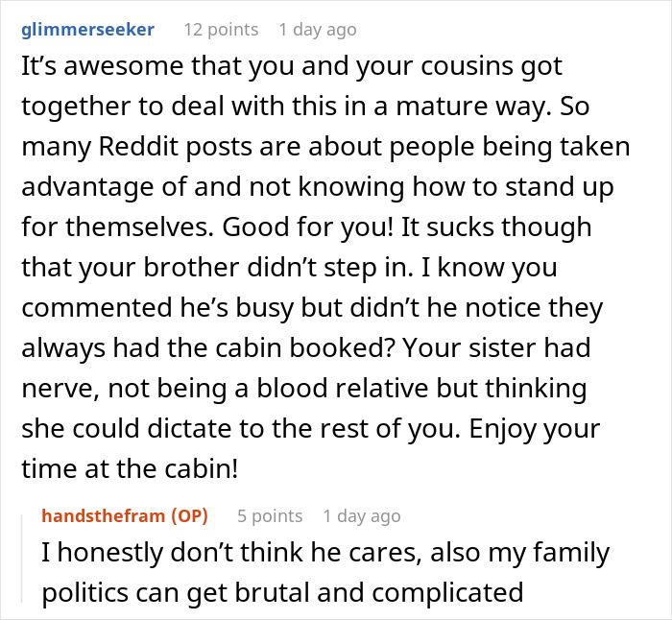The height and width of the screenshot is (620, 672).
Task: Click the (OP) badge beside handsthefram
Action: 189,516
